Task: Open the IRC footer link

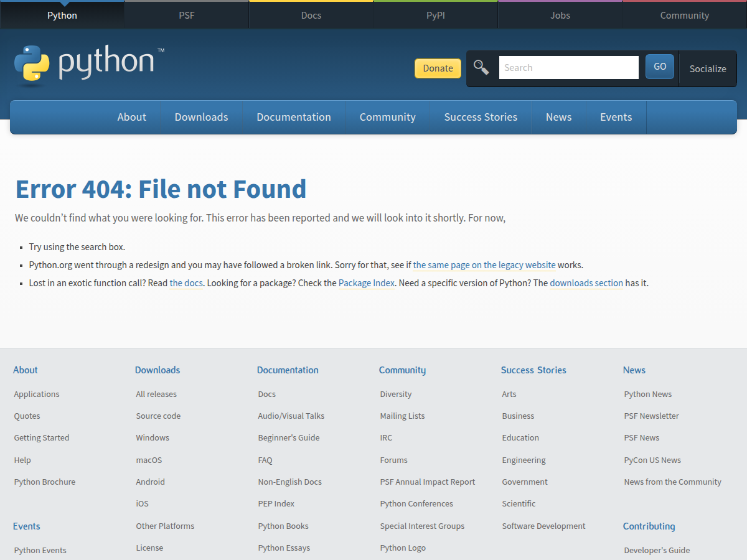Action: pyautogui.click(x=387, y=437)
